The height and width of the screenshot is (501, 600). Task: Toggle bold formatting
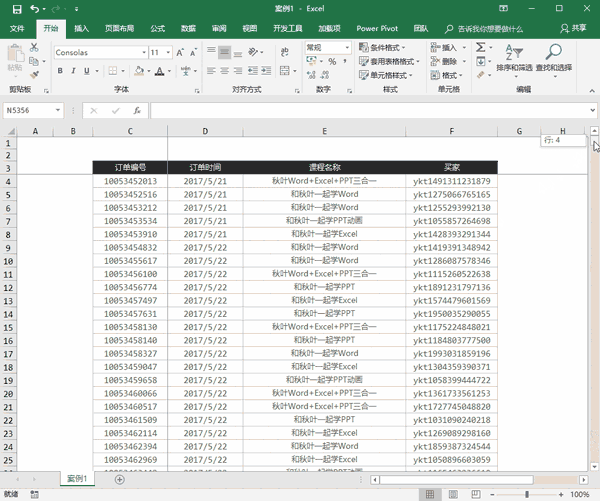(60, 71)
